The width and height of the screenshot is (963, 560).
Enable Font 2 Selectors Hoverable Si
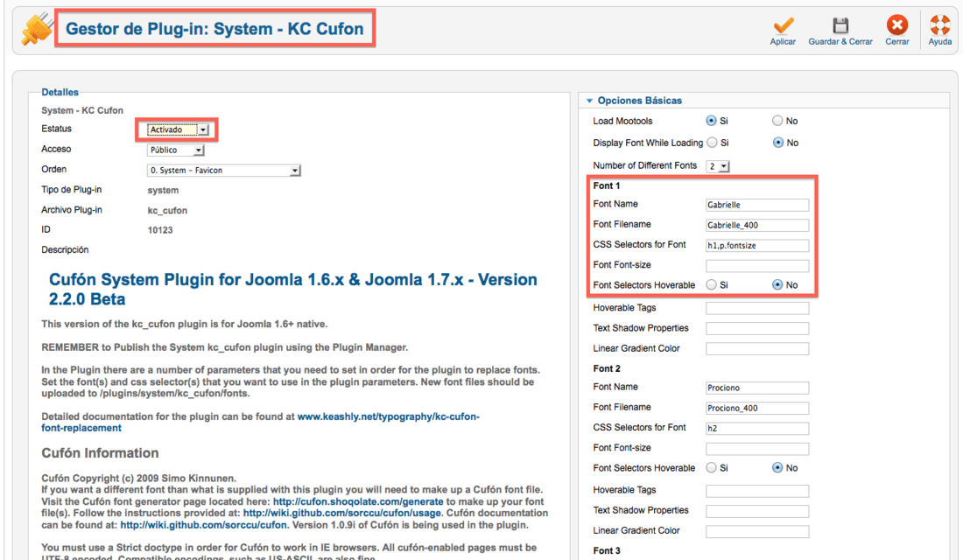tap(711, 468)
